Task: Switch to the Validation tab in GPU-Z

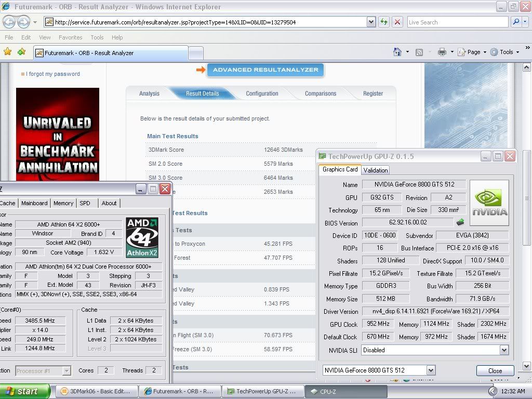Action: (375, 170)
